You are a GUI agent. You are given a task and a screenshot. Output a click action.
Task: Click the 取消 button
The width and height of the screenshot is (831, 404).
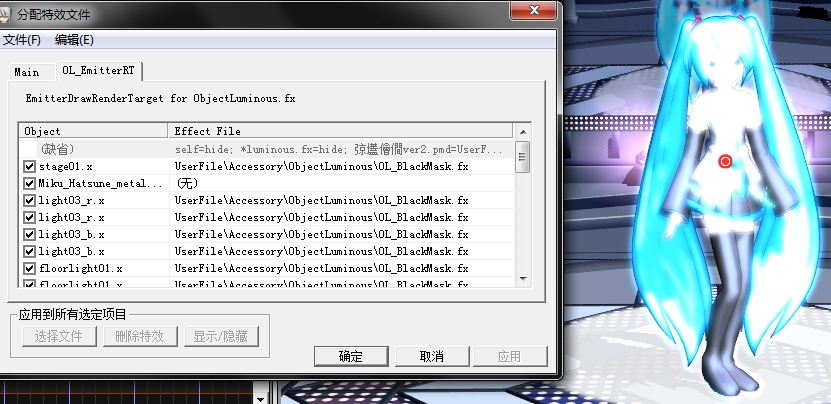click(432, 356)
